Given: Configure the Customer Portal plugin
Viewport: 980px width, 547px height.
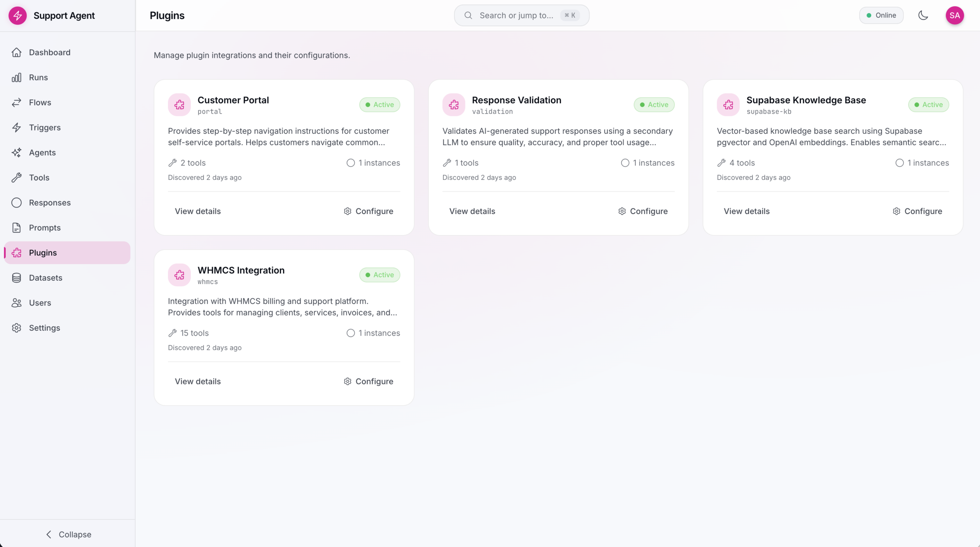Looking at the screenshot, I should coord(368,211).
